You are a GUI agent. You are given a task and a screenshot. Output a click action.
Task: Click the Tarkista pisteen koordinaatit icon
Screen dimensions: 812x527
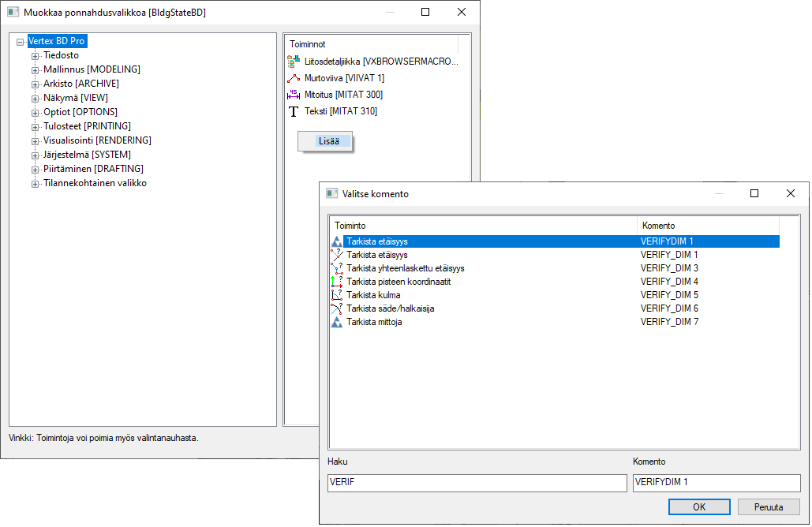pos(337,282)
